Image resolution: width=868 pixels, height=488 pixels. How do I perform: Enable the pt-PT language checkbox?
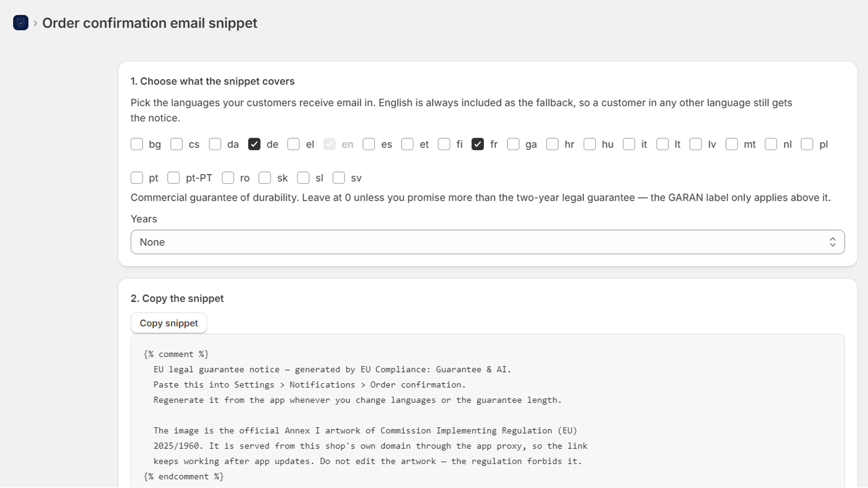174,178
